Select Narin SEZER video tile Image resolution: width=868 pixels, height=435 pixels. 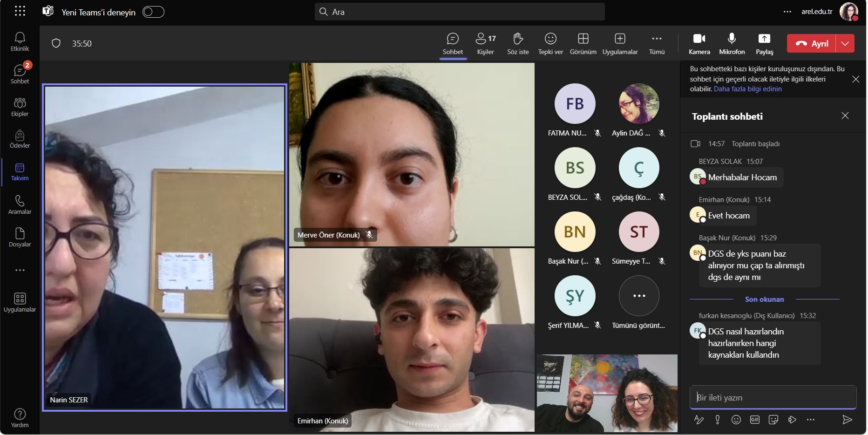(x=164, y=247)
